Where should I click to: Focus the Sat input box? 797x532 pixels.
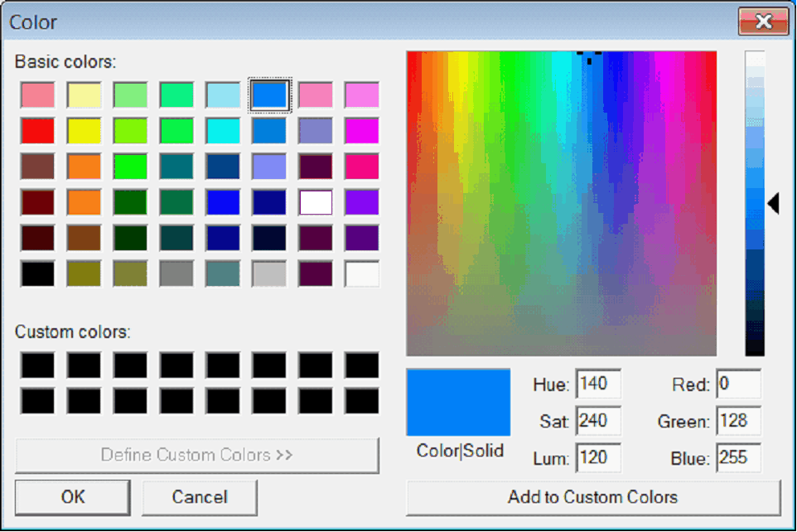point(598,421)
